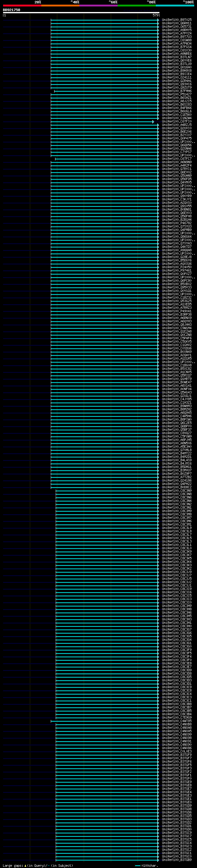The width and height of the screenshot is (197, 868).
Task: Select hit label UniRef100_P51427
Action: coord(177,95)
